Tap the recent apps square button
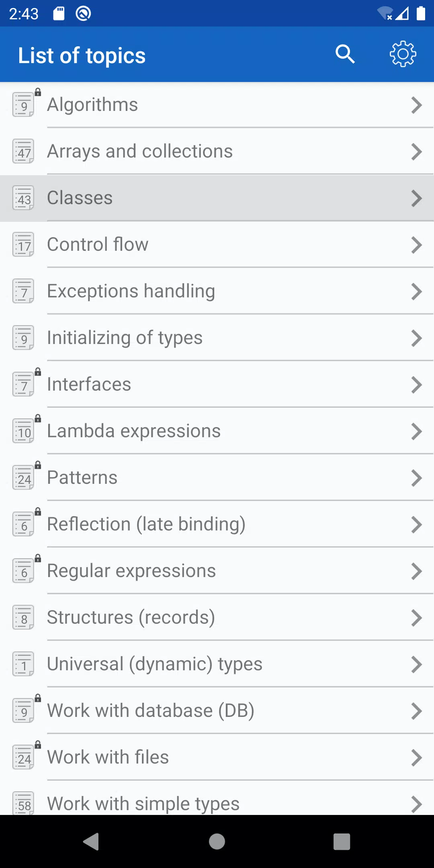 coord(342,841)
